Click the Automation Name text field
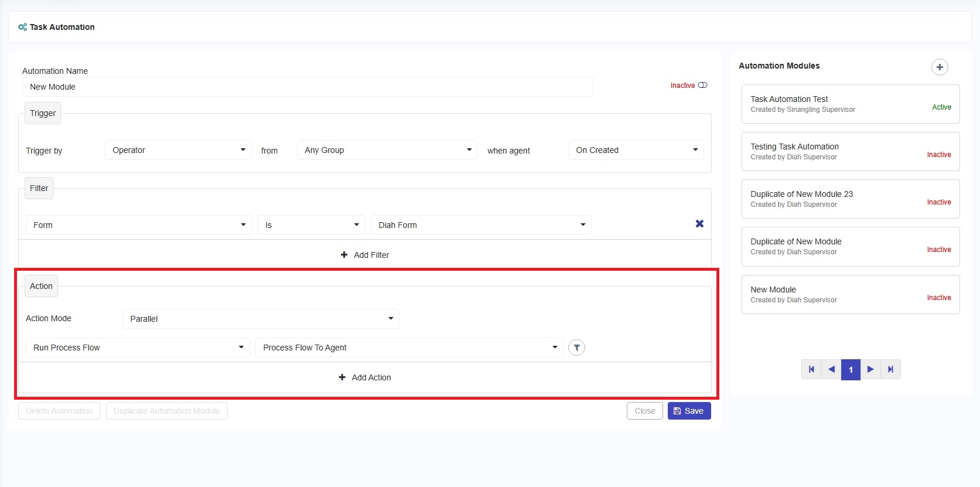This screenshot has height=487, width=980. [x=308, y=87]
